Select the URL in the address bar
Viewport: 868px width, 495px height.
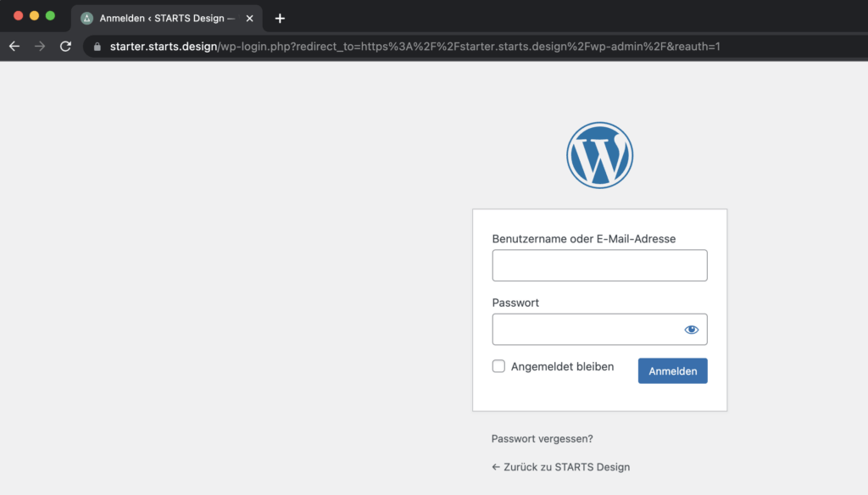point(415,47)
